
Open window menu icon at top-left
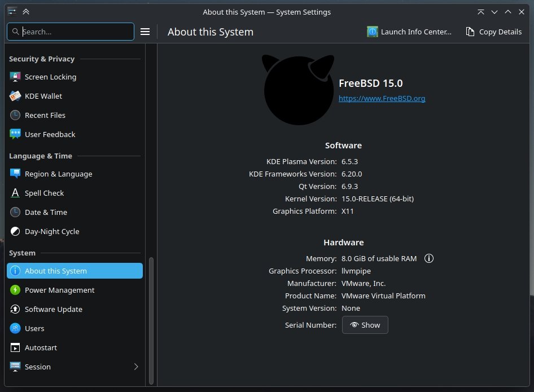coord(12,12)
